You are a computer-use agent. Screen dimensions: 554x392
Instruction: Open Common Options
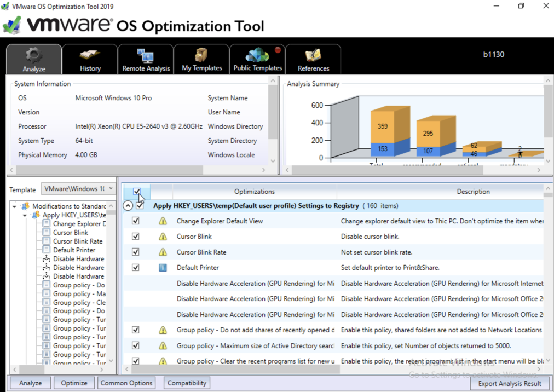pos(126,383)
